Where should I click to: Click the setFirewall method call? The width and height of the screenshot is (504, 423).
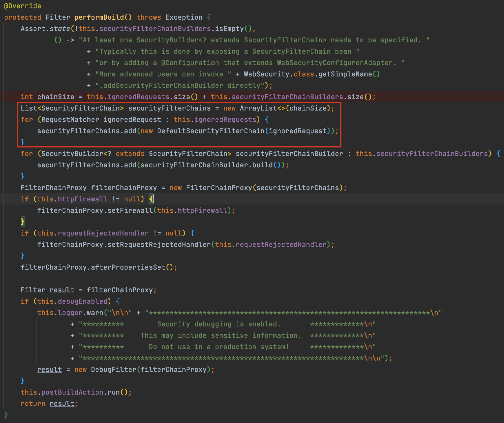click(130, 210)
